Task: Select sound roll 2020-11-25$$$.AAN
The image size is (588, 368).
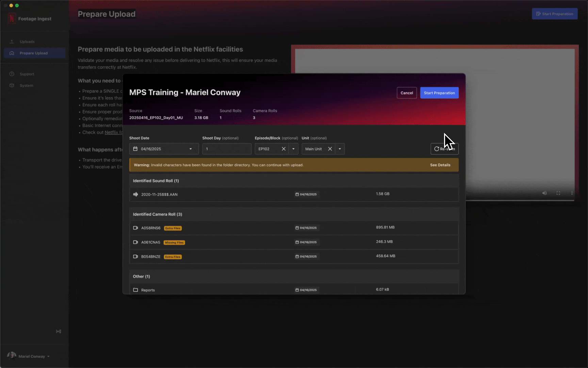Action: [294, 194]
